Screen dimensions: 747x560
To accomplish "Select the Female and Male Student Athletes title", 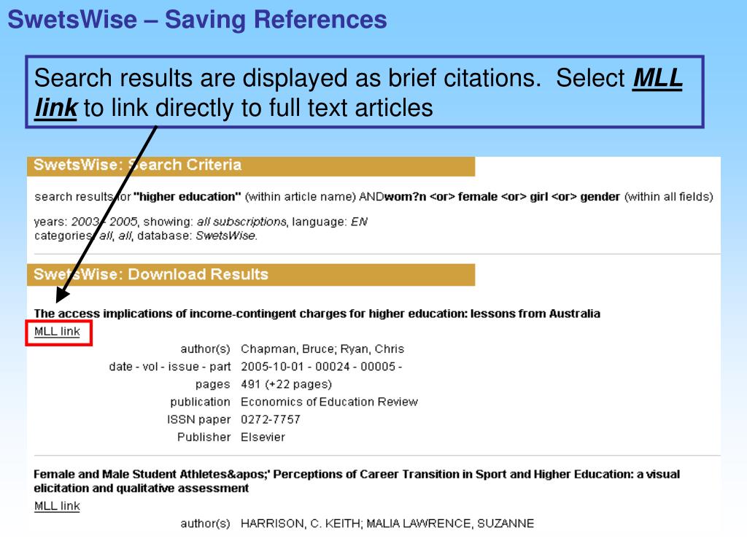I will (x=356, y=481).
